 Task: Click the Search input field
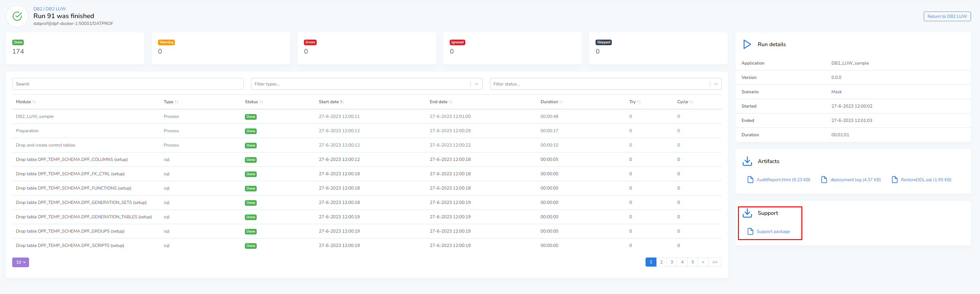127,84
